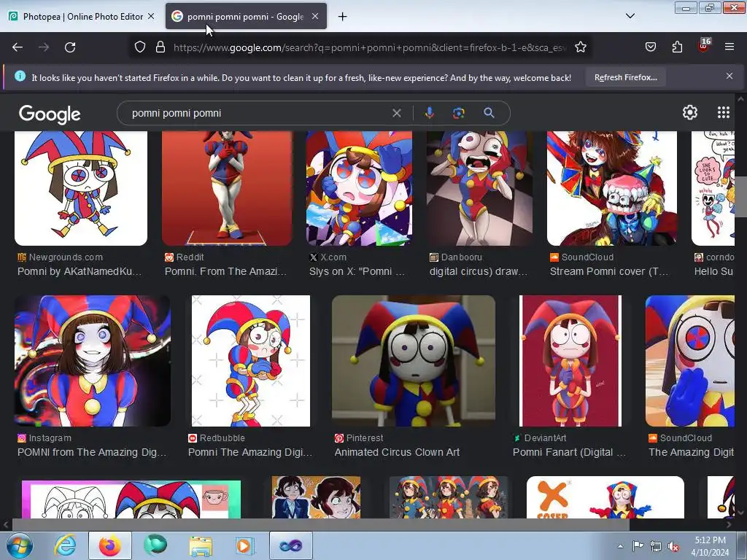
Task: Click the 'Pomni by AKatNamedKu...' link
Action: 80,271
